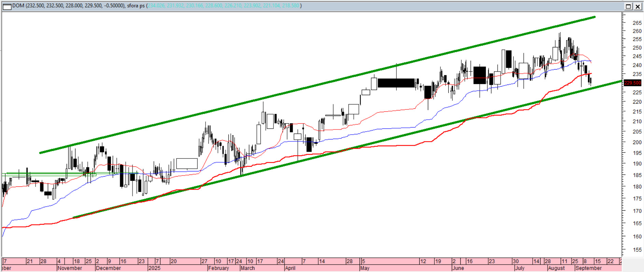The width and height of the screenshot is (644, 272).
Task: Click the chart window icon beside DOM title
Action: [x=7, y=6]
